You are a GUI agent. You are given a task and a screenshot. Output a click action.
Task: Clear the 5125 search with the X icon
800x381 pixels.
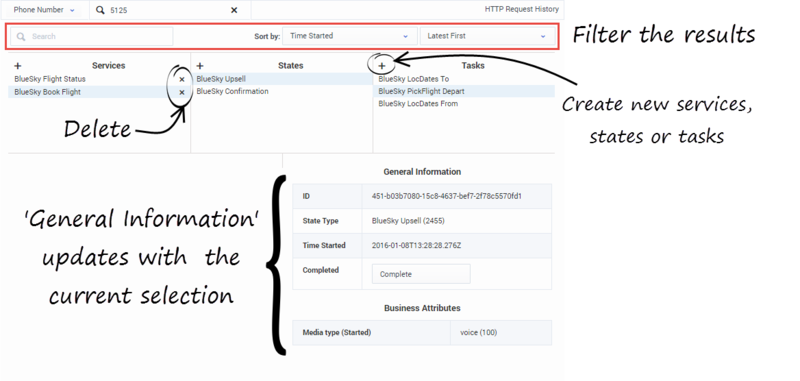[234, 10]
